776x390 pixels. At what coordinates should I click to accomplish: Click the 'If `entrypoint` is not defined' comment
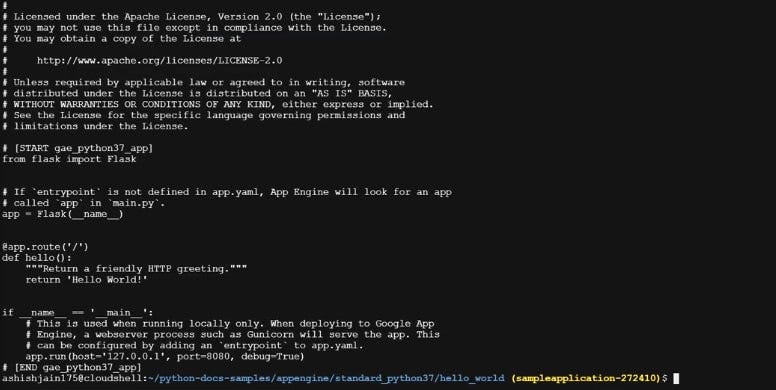227,192
